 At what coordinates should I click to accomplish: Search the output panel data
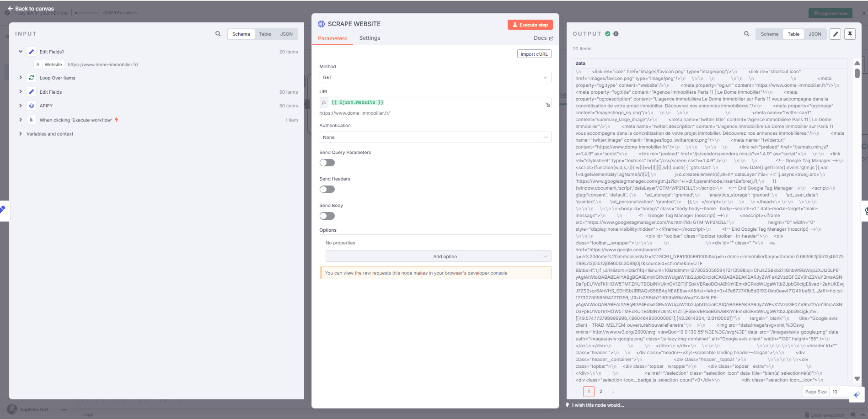point(747,34)
